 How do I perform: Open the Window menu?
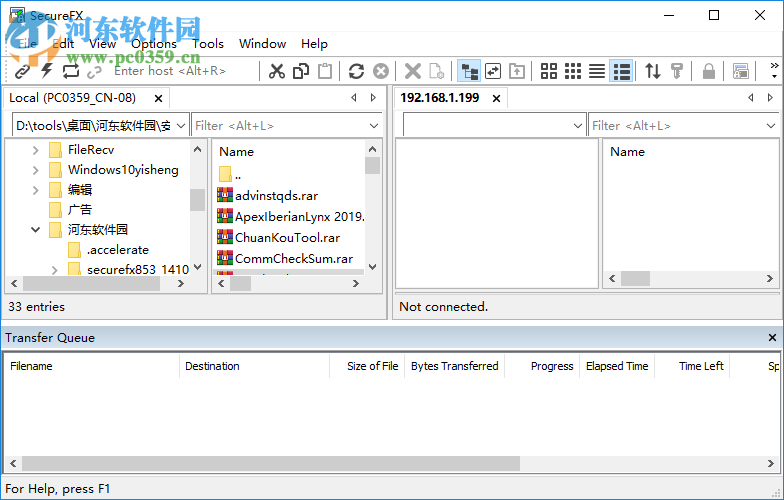tap(262, 44)
